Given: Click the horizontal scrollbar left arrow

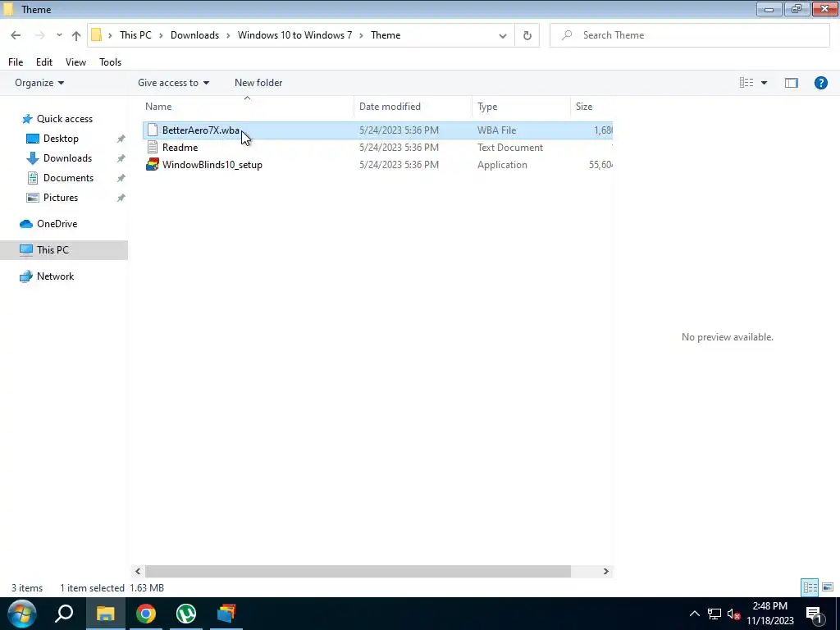Looking at the screenshot, I should 138,571.
